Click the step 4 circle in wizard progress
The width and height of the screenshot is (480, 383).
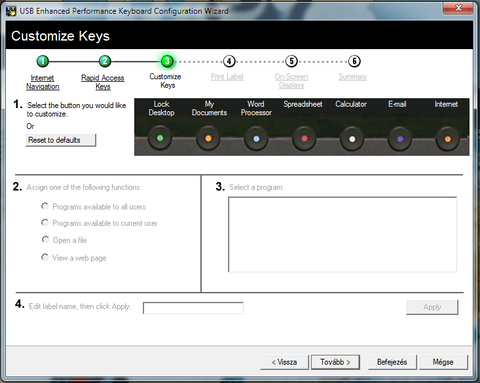point(229,61)
